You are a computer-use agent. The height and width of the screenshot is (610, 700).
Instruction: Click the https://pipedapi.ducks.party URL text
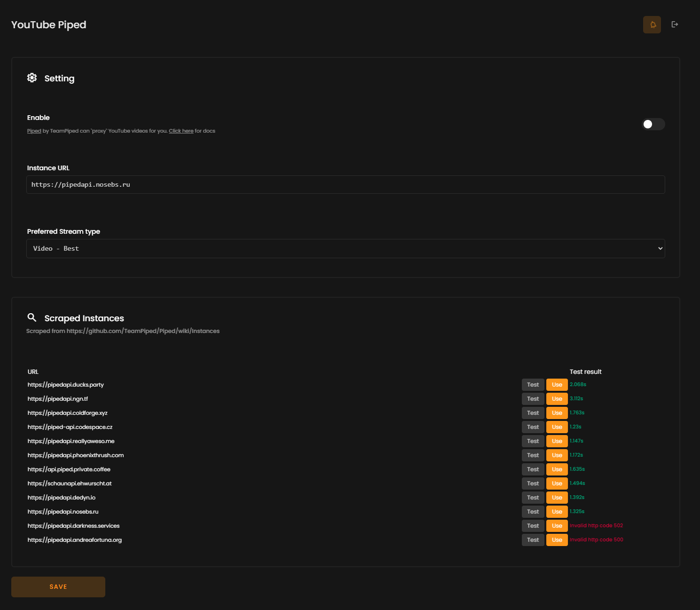(66, 385)
